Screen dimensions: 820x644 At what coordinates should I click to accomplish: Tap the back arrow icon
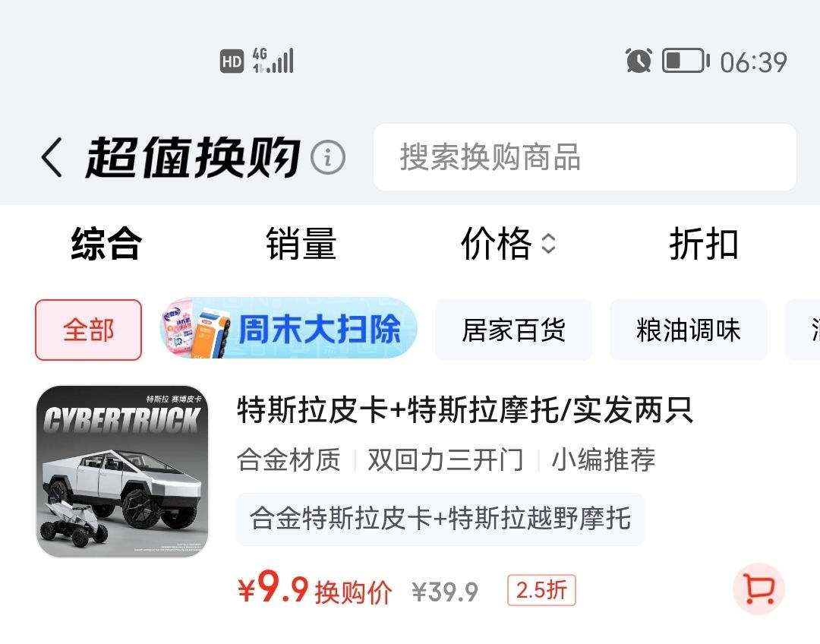pyautogui.click(x=52, y=157)
